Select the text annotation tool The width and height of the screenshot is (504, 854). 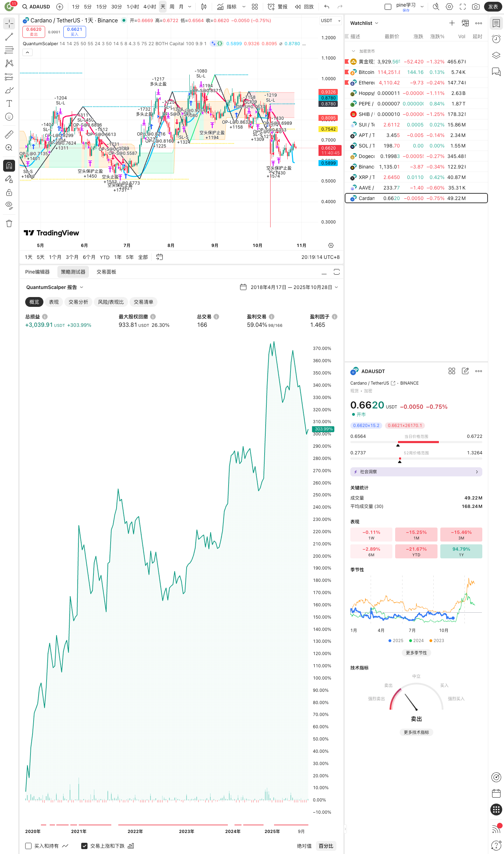click(x=9, y=103)
